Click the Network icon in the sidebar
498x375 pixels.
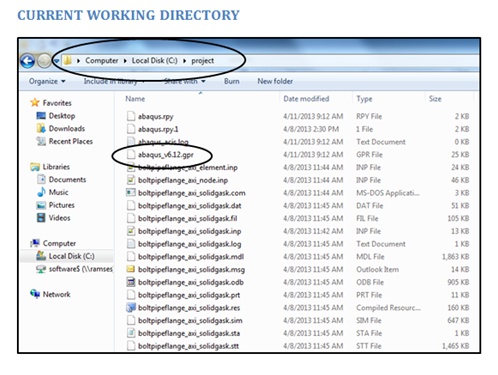pos(35,294)
